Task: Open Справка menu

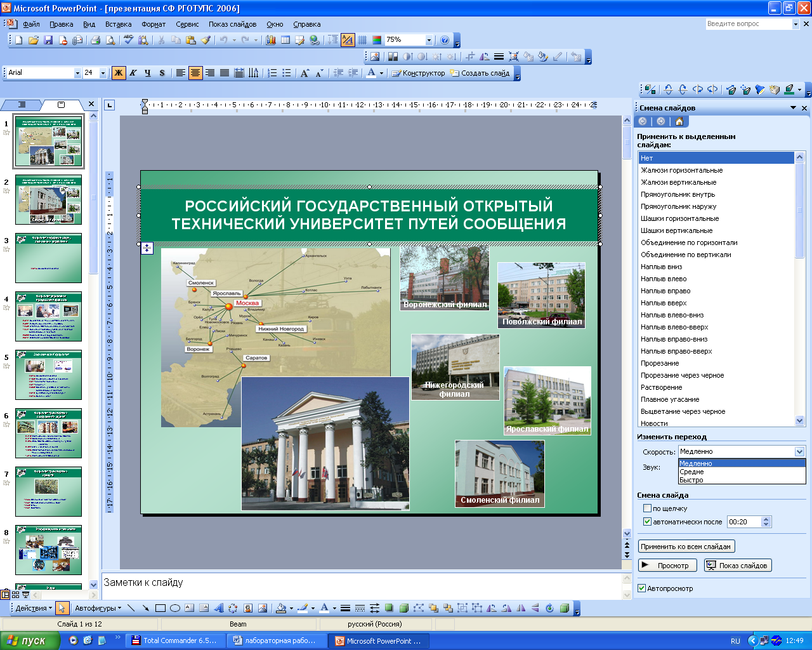Action: tap(307, 24)
